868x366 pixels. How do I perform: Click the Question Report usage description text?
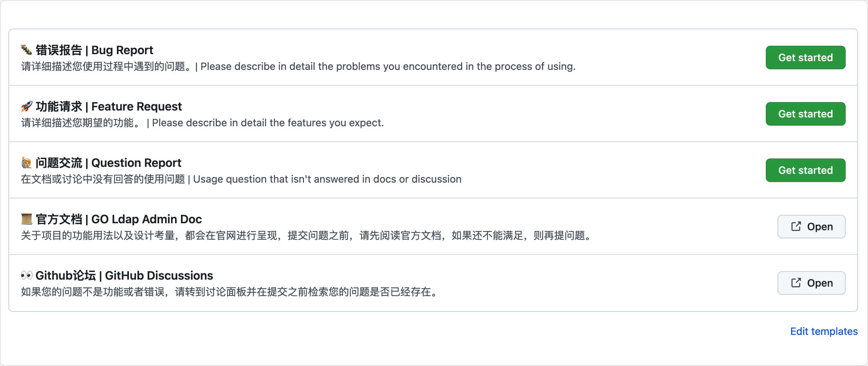[x=241, y=179]
